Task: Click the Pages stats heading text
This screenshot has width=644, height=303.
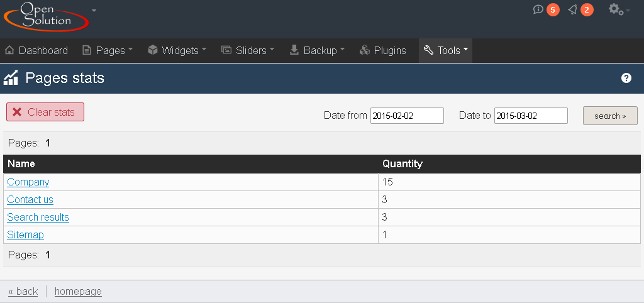Action: (65, 77)
